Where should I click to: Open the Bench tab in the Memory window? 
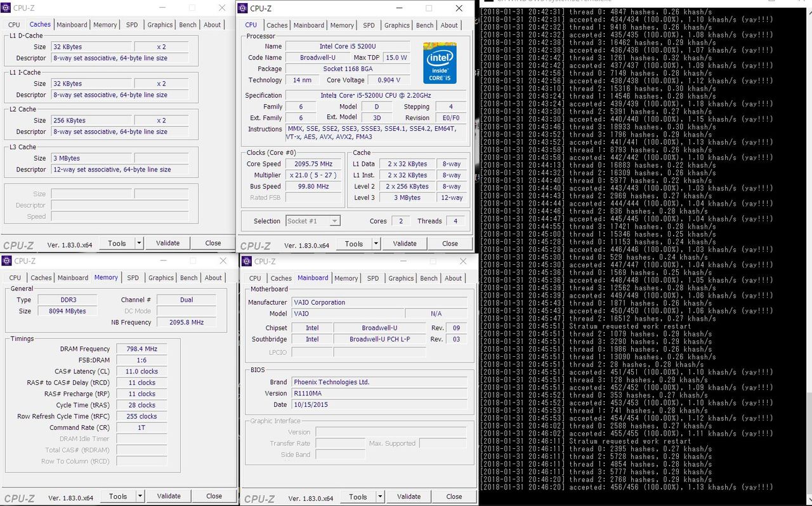[189, 277]
